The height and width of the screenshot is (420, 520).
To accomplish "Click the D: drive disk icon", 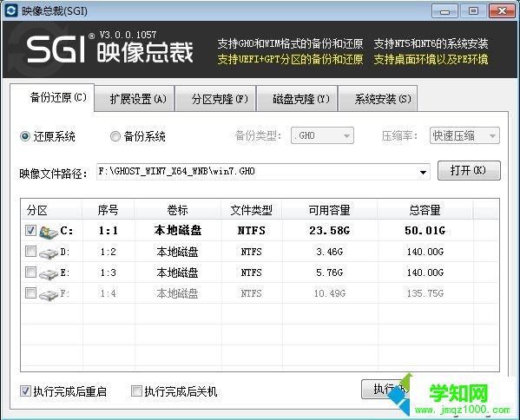I will [x=49, y=253].
